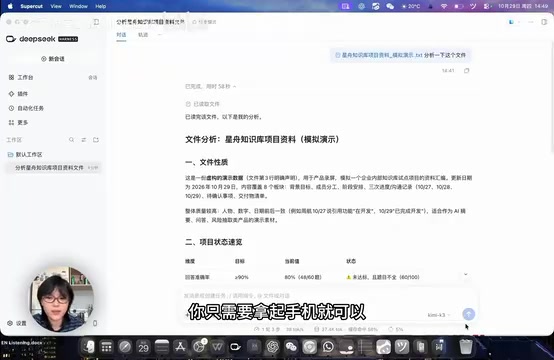The image size is (554, 360).
Task: Open the Apple menu
Action: [x=10, y=6]
